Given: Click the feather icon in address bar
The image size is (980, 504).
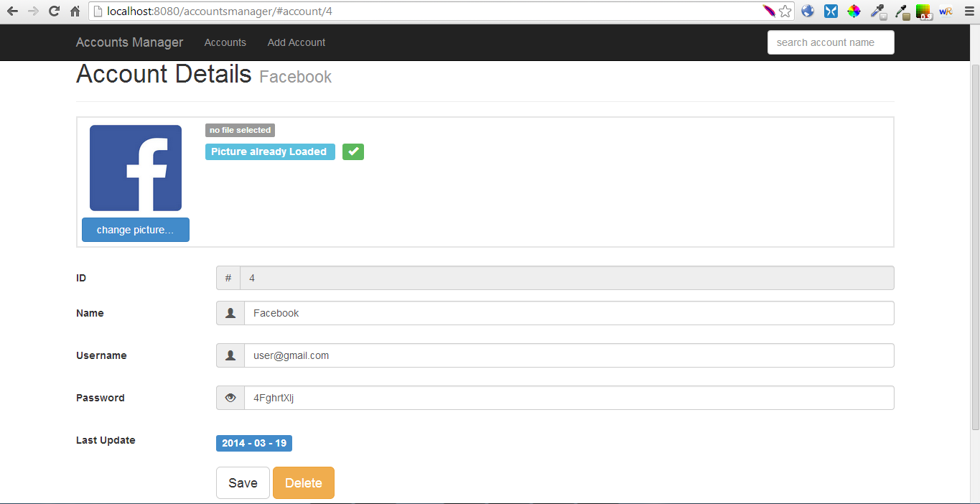Looking at the screenshot, I should point(769,11).
